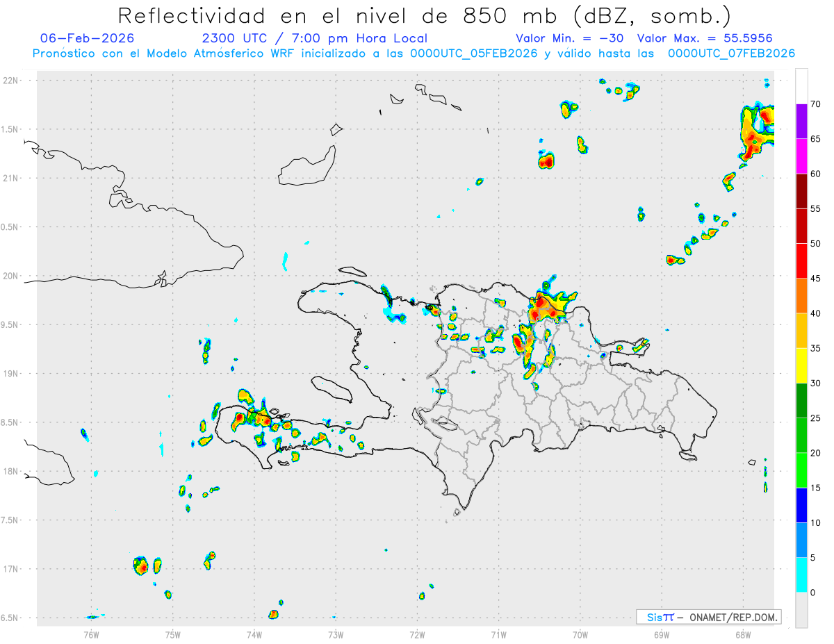Image resolution: width=834 pixels, height=644 pixels.
Task: Click the bright red 45–50 dBZ colorbar segment
Action: point(801,261)
